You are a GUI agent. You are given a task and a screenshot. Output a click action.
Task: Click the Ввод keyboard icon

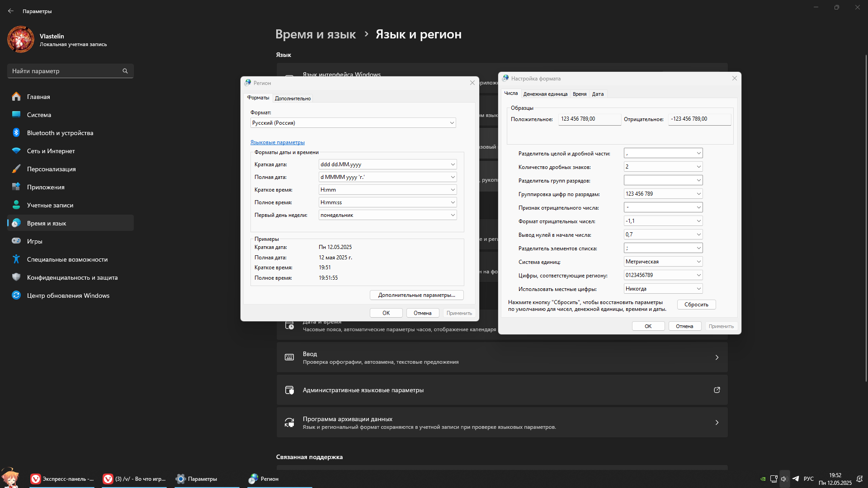289,357
